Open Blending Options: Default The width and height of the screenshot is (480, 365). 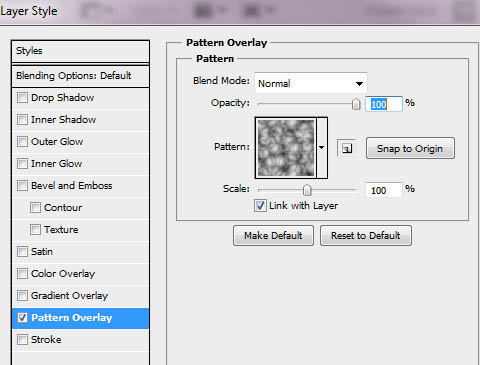click(80, 76)
